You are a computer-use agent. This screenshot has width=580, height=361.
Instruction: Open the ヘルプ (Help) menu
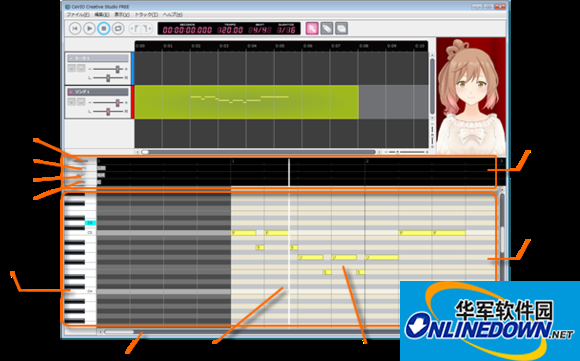(173, 14)
